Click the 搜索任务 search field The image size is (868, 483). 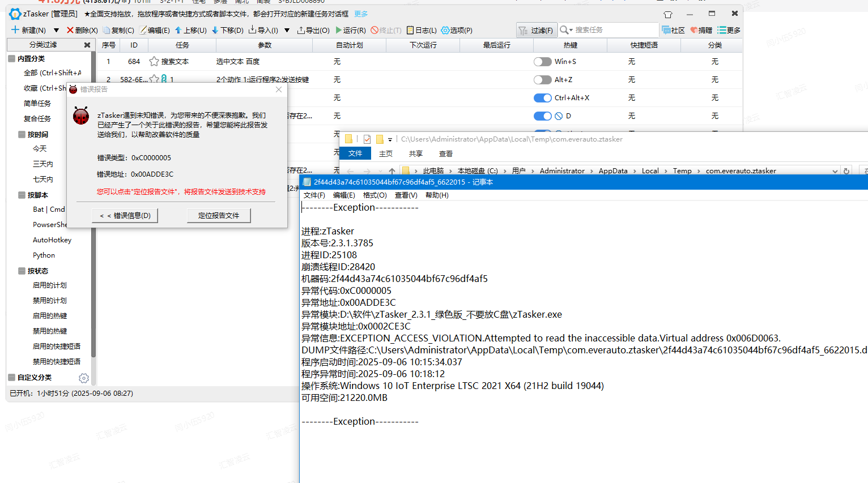click(615, 30)
